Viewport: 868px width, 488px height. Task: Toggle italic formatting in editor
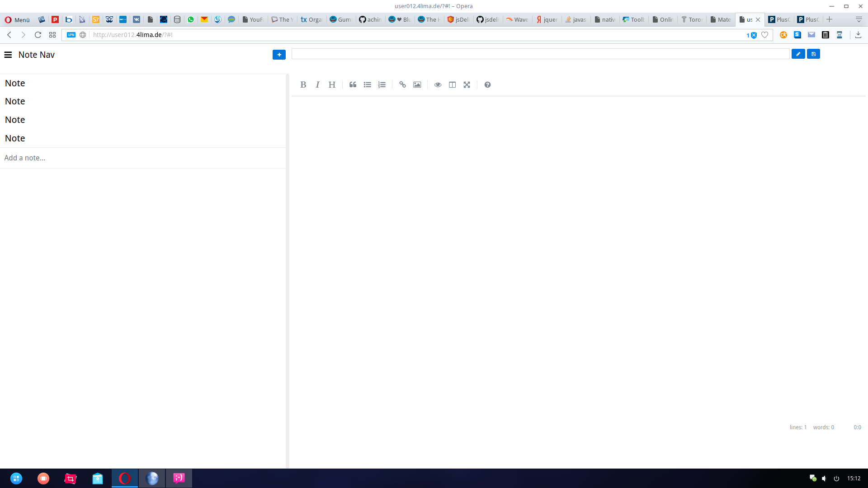click(x=318, y=84)
